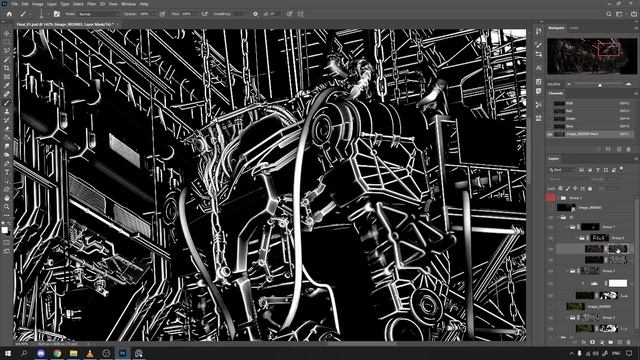This screenshot has height=360, width=640.
Task: Toggle visibility of Group 6 layer
Action: point(551,238)
